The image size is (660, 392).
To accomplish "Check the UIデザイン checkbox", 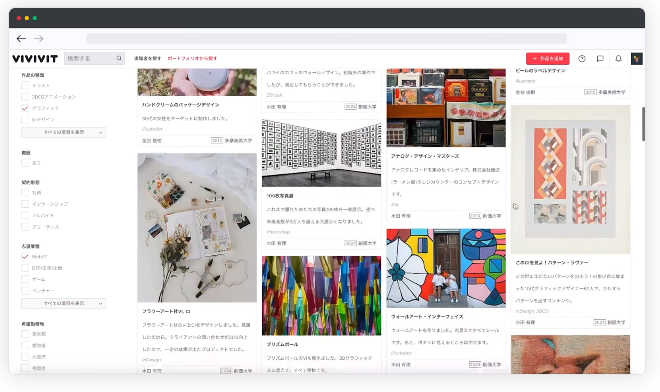I will [x=25, y=120].
